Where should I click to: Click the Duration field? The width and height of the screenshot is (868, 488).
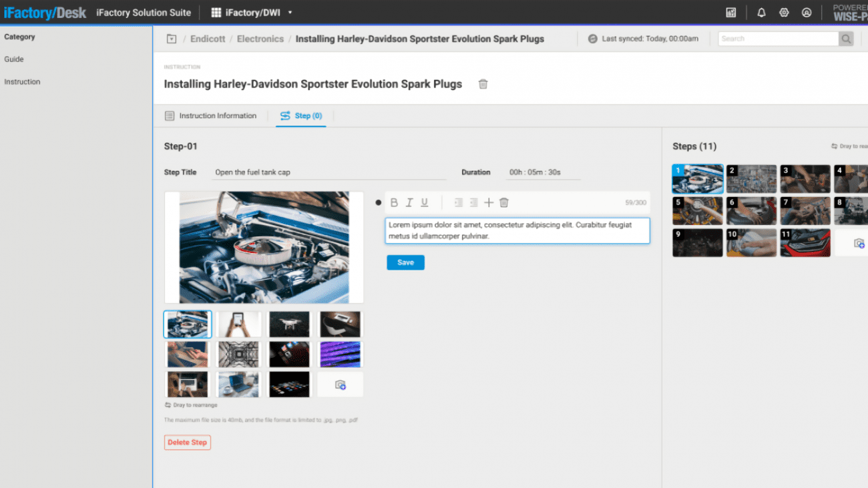click(543, 172)
